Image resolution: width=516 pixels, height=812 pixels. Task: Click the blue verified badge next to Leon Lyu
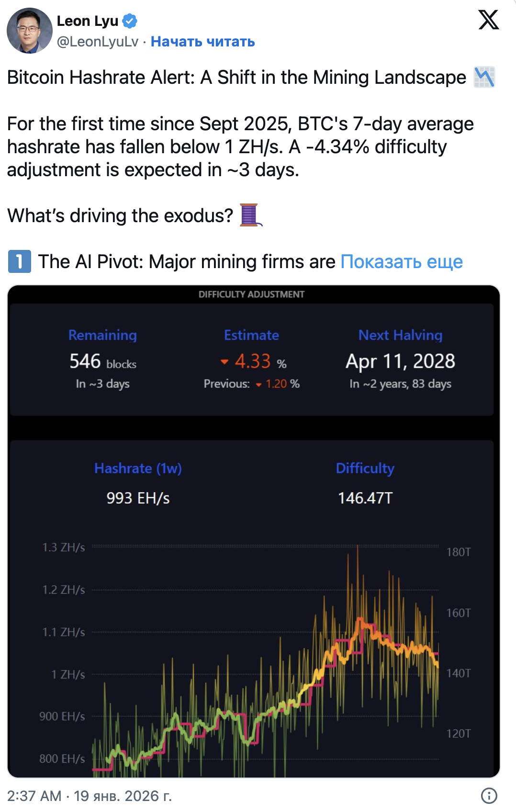pos(129,20)
